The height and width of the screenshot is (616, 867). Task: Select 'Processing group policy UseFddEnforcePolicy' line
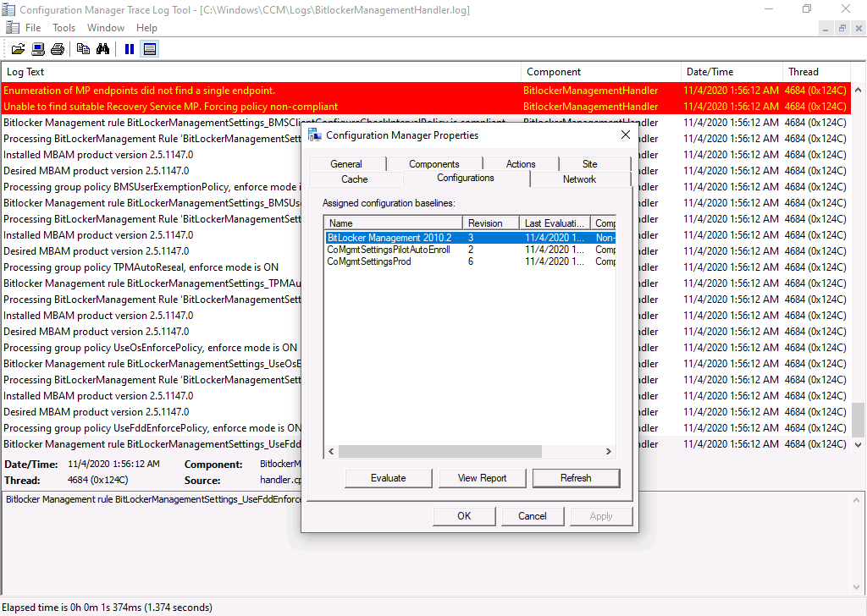[x=152, y=428]
